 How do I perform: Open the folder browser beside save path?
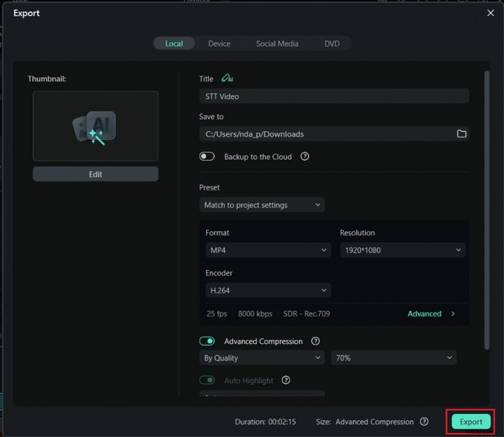coord(462,134)
